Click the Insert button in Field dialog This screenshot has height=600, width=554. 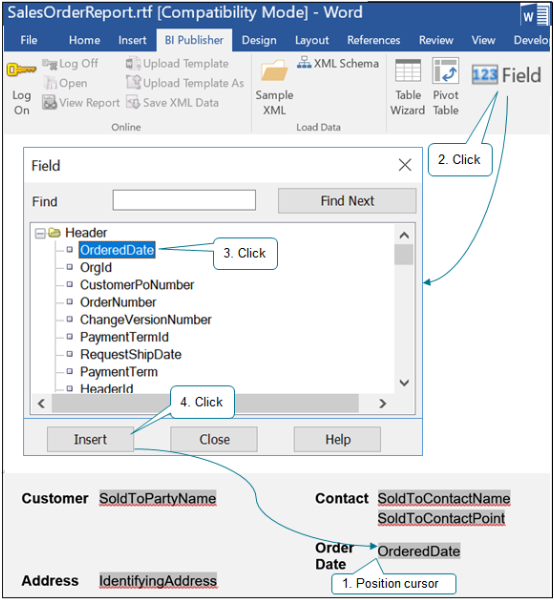90,439
